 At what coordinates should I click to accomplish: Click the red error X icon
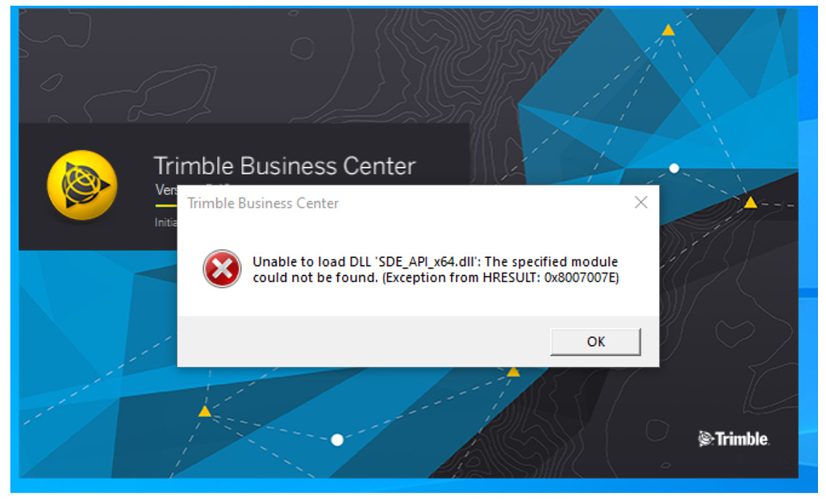222,269
